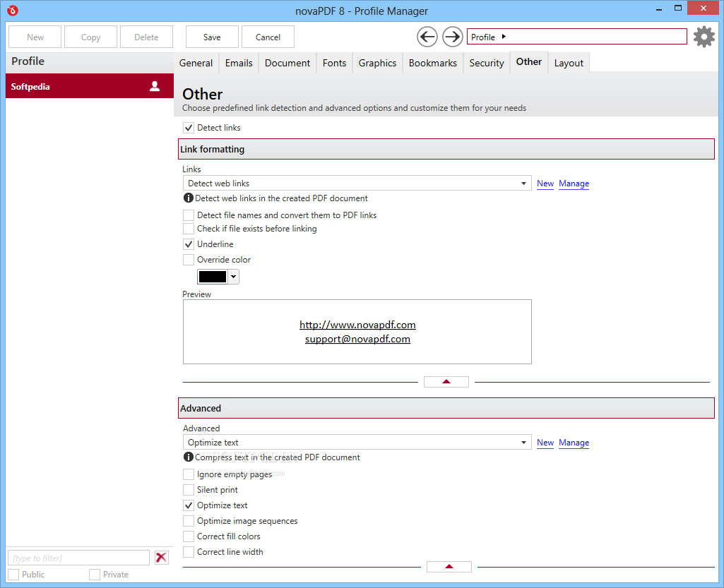Image resolution: width=724 pixels, height=588 pixels.
Task: Enable the Silent print checkbox
Action: [189, 490]
